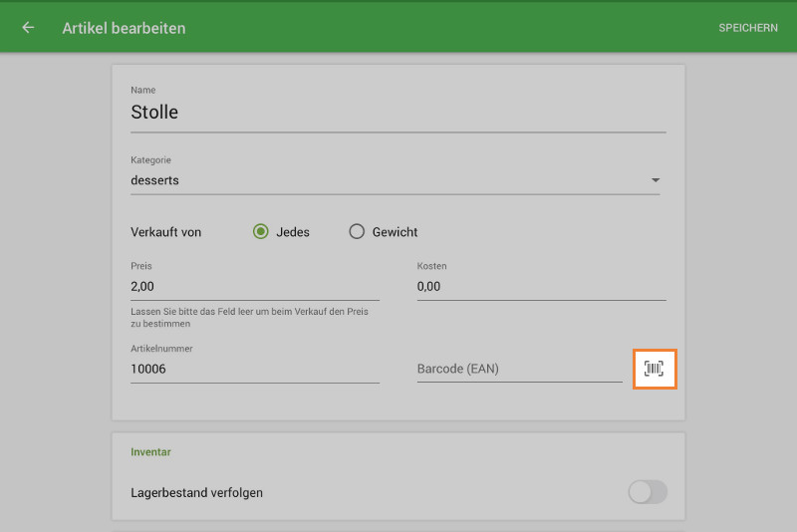Viewport: 797px width, 532px height.
Task: Save the article with SPEICHERN
Action: (748, 28)
